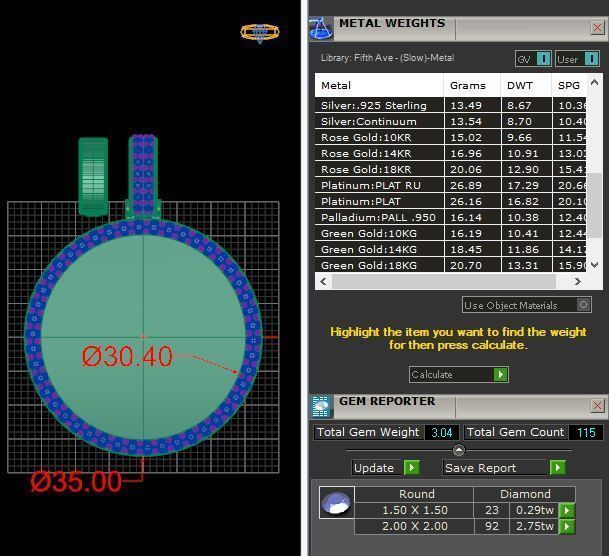Select the green bail object in viewport

click(93, 177)
